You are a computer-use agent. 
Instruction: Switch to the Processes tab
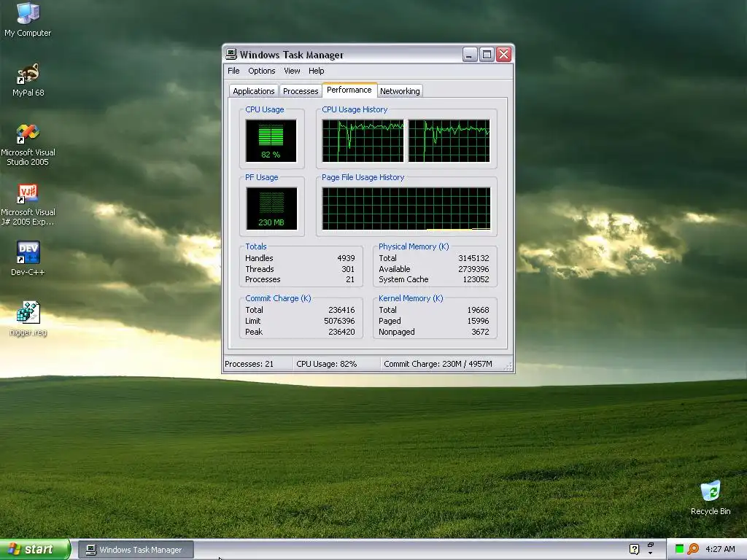tap(300, 91)
